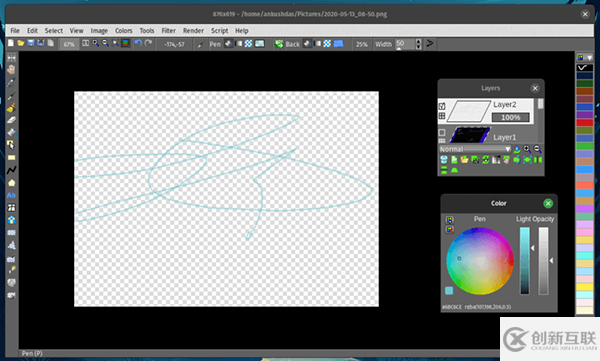This screenshot has height=361, width=600.
Task: Select the Eraser tool in left toolbar
Action: click(11, 120)
